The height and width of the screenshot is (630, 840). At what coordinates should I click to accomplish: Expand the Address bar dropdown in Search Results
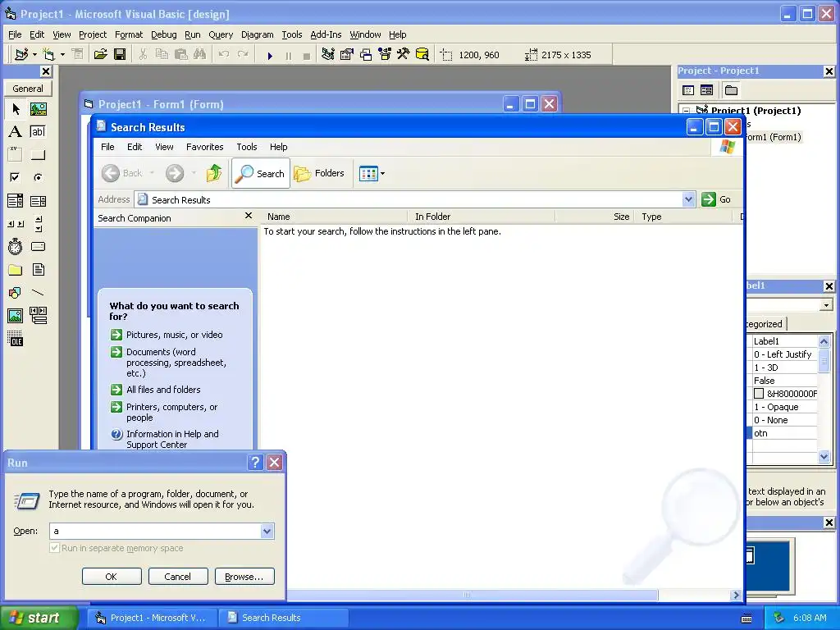(689, 199)
